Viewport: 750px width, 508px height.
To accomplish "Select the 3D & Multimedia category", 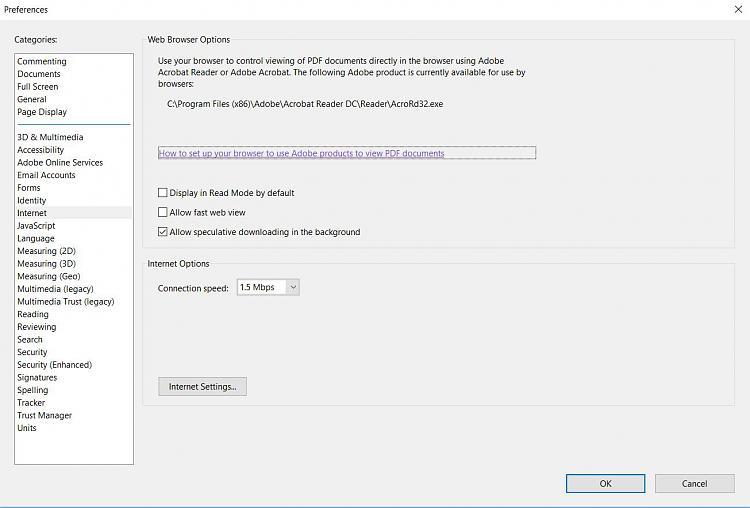I will click(50, 137).
